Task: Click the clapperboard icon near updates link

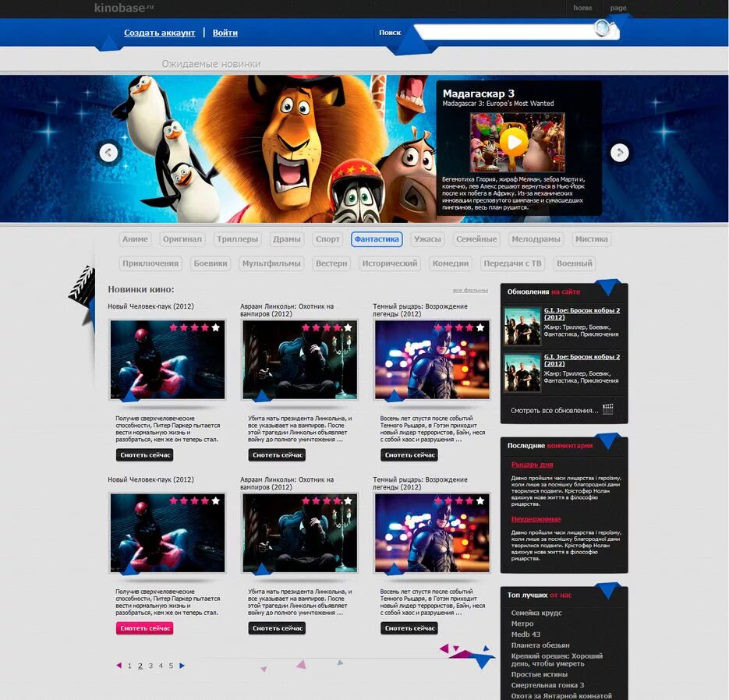Action: (x=607, y=409)
